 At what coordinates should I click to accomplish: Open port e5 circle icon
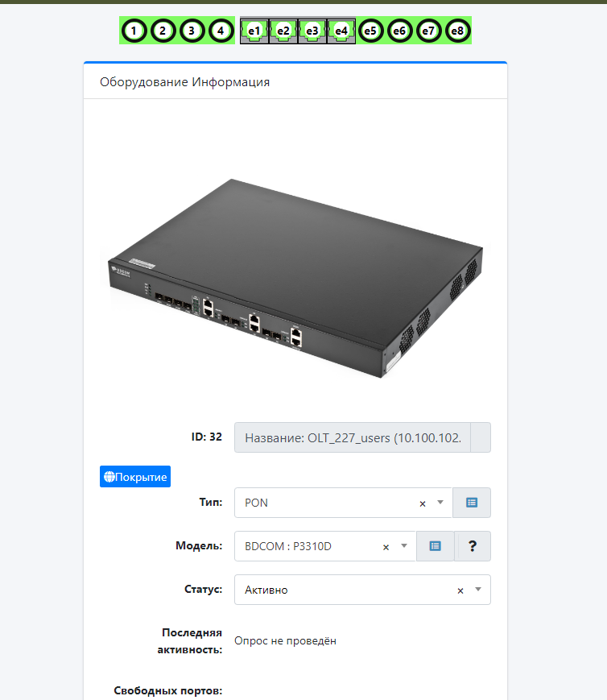[x=370, y=31]
